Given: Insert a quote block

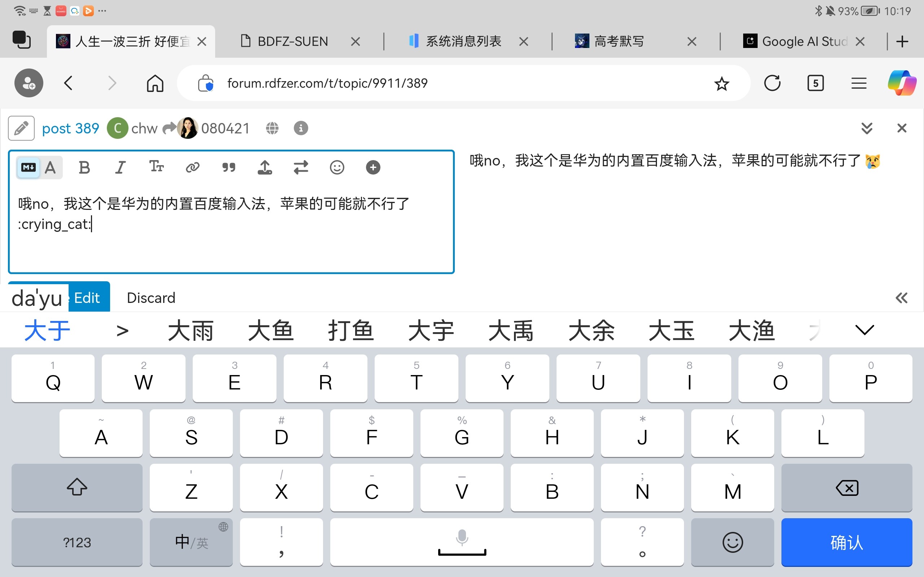Looking at the screenshot, I should pos(229,168).
